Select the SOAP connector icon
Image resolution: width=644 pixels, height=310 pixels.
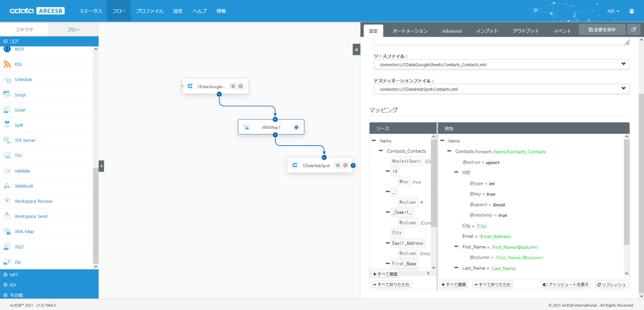7,110
